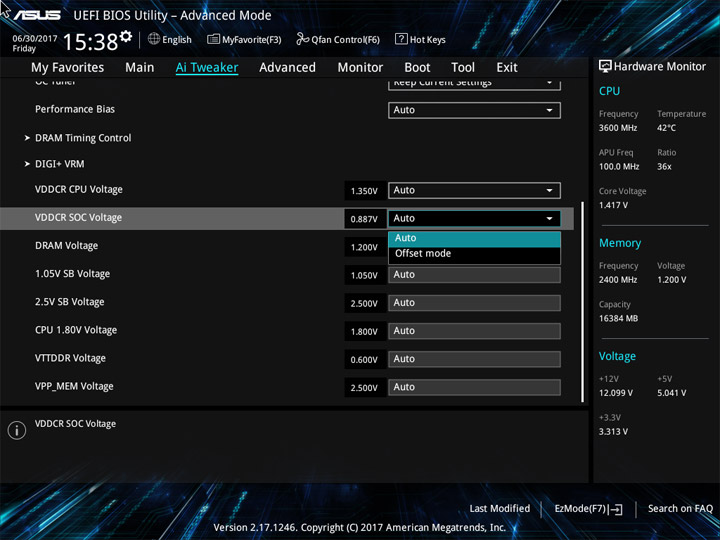Go to Boot tab
Screen dimensions: 720x540
(417, 68)
